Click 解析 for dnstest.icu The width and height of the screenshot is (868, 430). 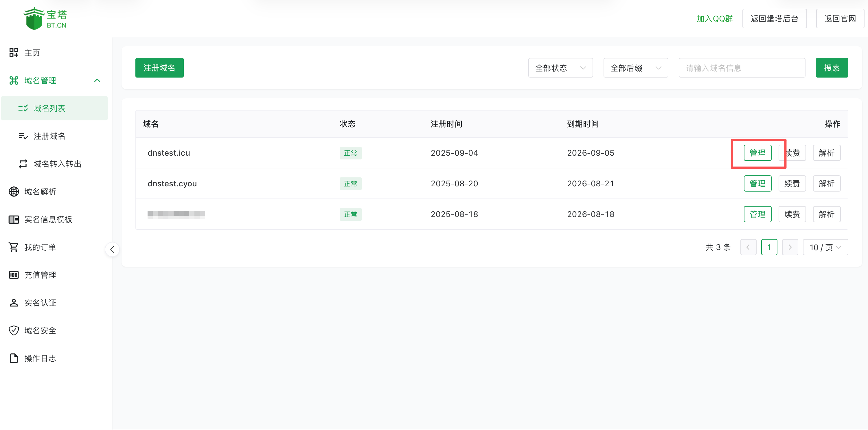tap(826, 153)
